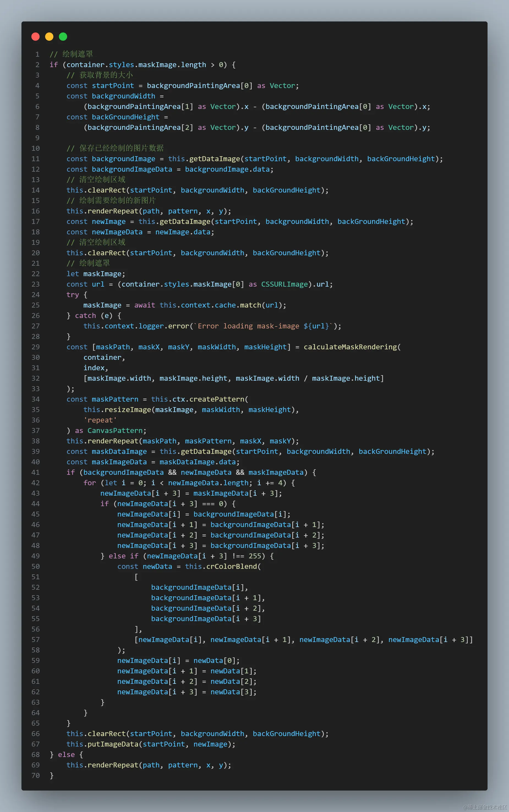Click the 'try {' line

(77, 294)
